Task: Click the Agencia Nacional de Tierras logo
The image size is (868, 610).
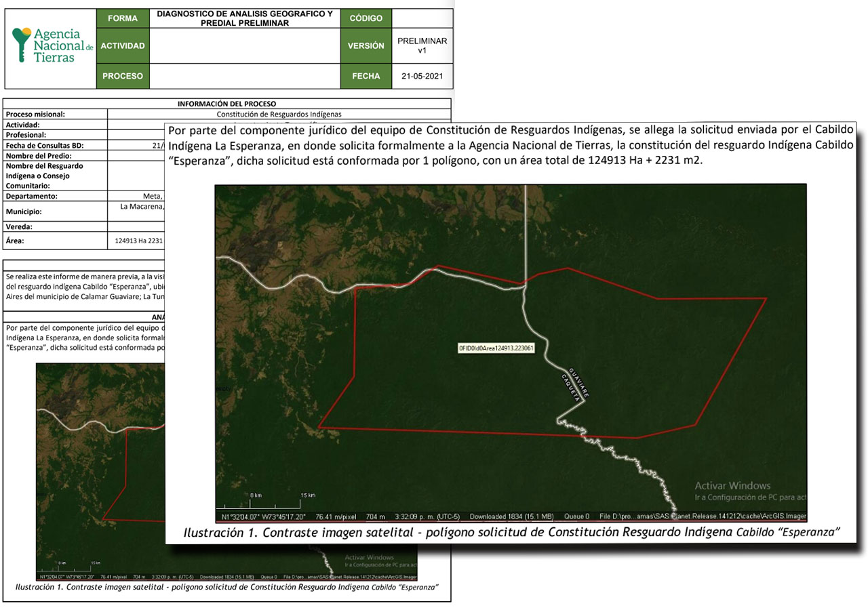Action: (x=52, y=46)
